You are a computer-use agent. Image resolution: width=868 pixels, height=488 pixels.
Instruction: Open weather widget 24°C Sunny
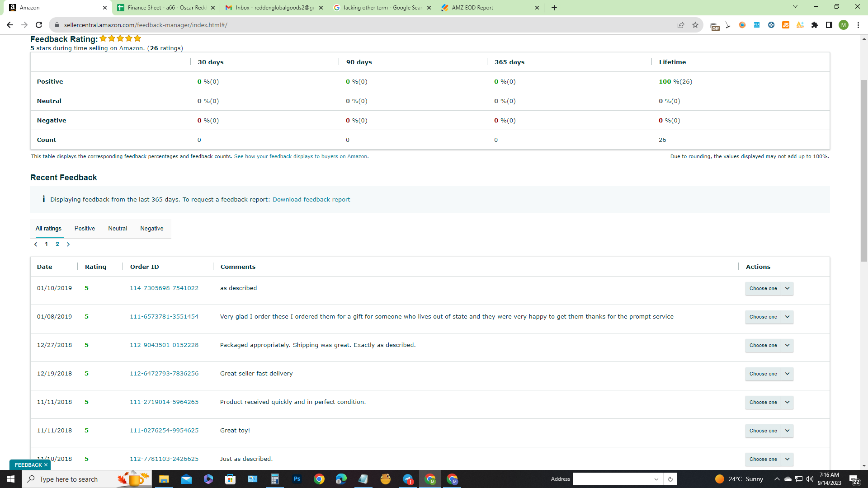click(x=739, y=479)
